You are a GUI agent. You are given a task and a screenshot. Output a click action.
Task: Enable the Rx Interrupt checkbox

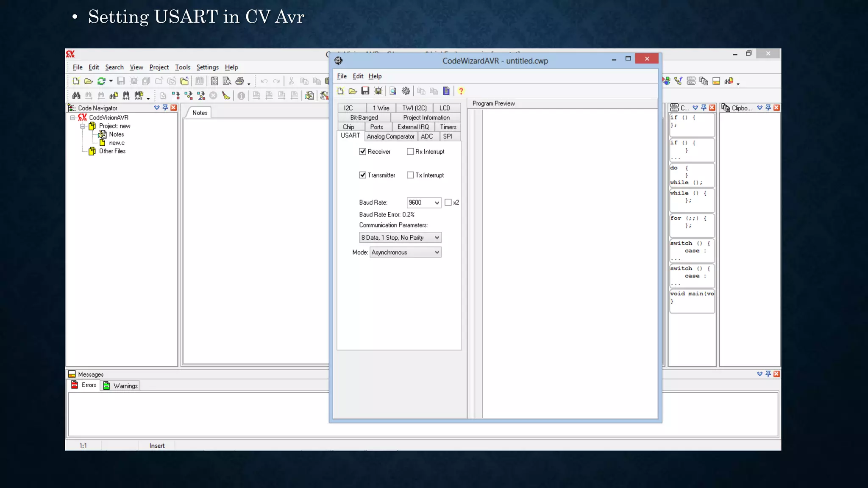pos(410,152)
